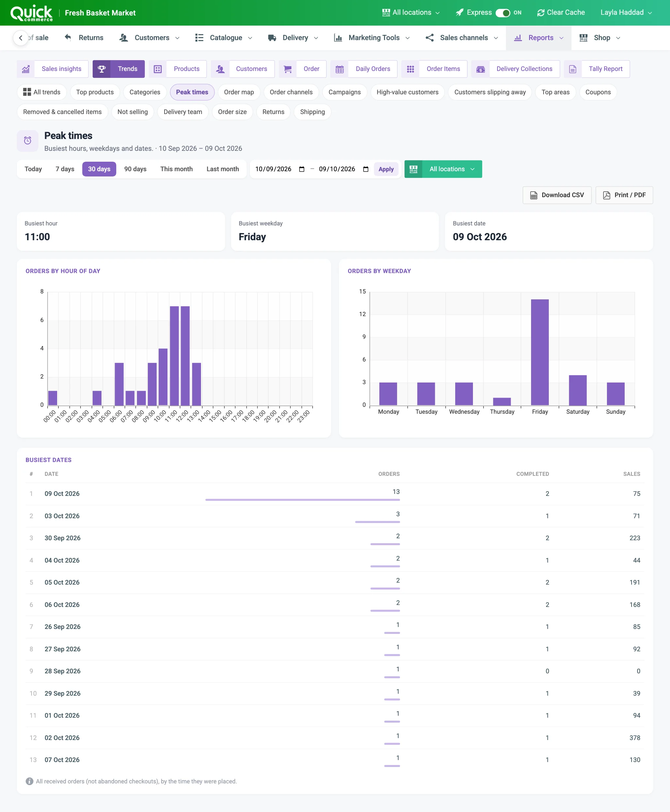Click the Order Items grid icon
This screenshot has height=812, width=670.
(x=410, y=69)
